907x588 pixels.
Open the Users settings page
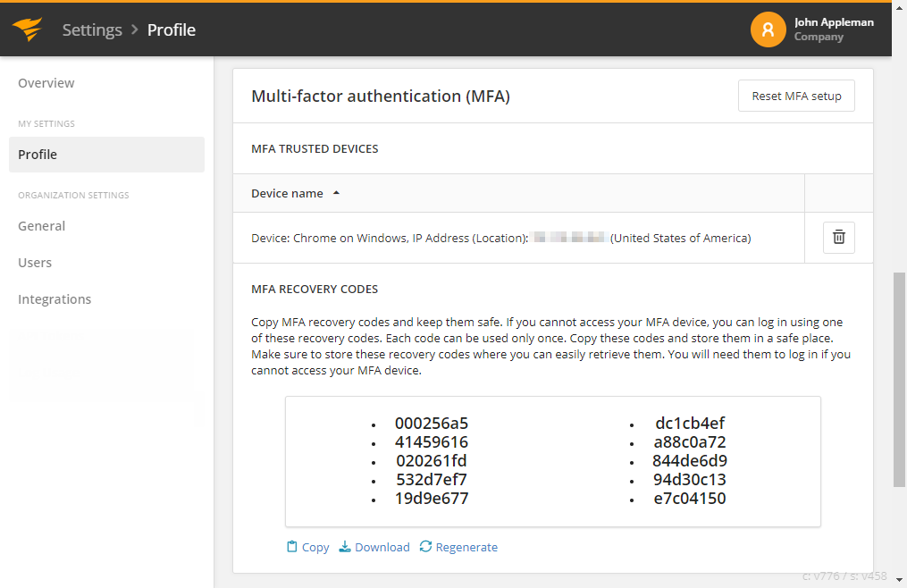[x=35, y=263]
